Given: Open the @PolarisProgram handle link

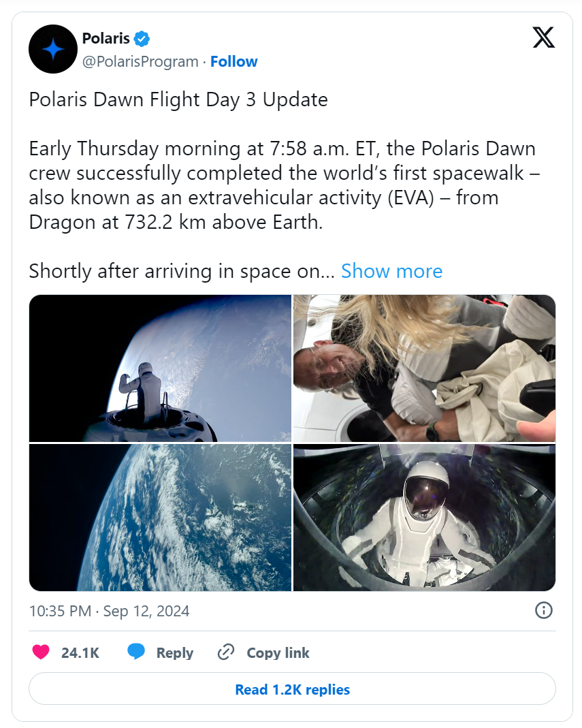Looking at the screenshot, I should point(141,61).
